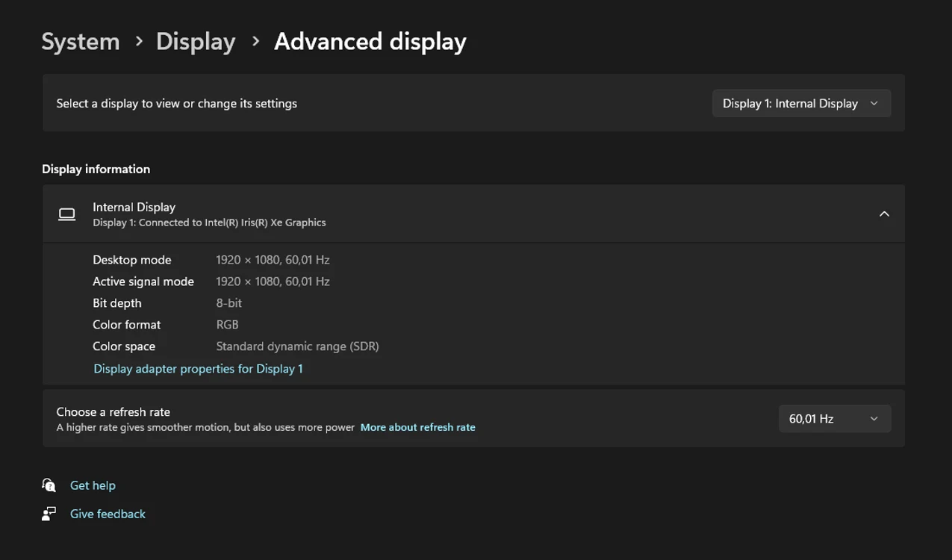Open the Display 1: Internal Display dropdown
The image size is (952, 560).
(801, 104)
